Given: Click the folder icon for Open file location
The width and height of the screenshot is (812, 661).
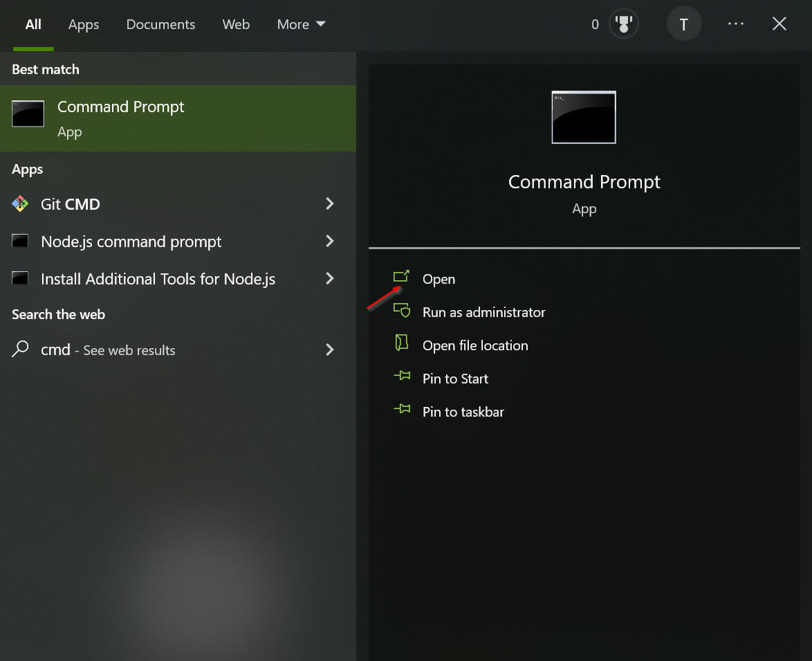Looking at the screenshot, I should click(x=401, y=343).
